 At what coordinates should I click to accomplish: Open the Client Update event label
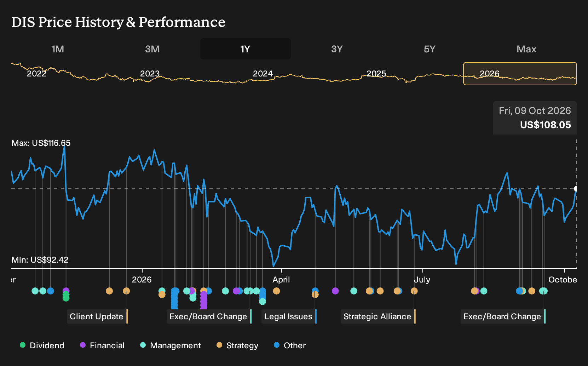coord(97,316)
